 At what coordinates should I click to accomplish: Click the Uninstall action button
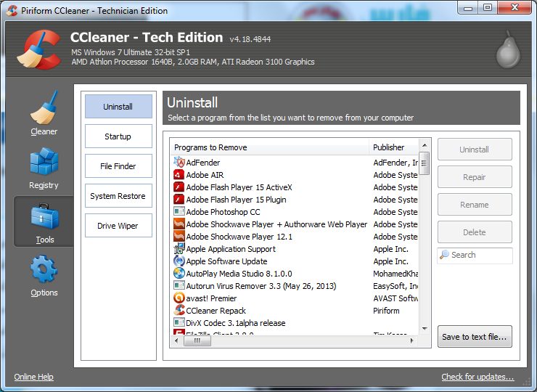coord(475,150)
